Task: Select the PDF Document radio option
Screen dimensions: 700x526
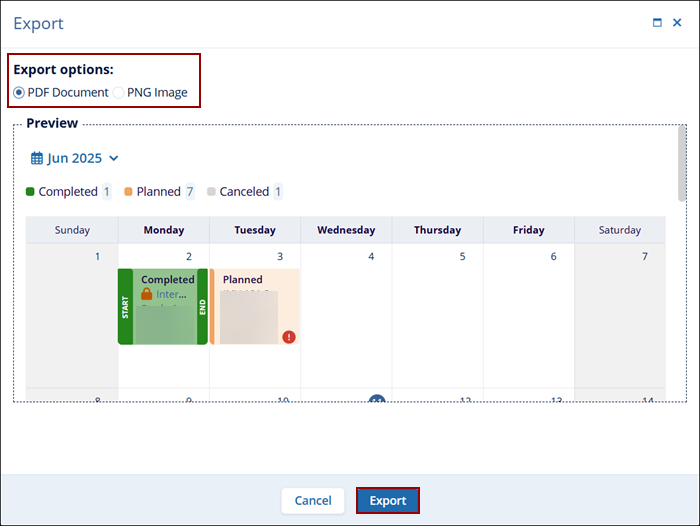Action: 19,92
